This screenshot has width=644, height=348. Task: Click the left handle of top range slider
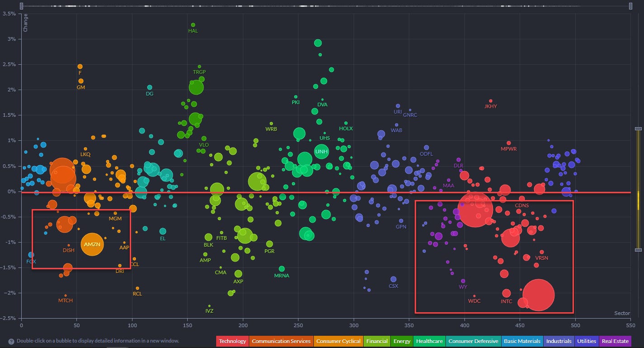22,6
